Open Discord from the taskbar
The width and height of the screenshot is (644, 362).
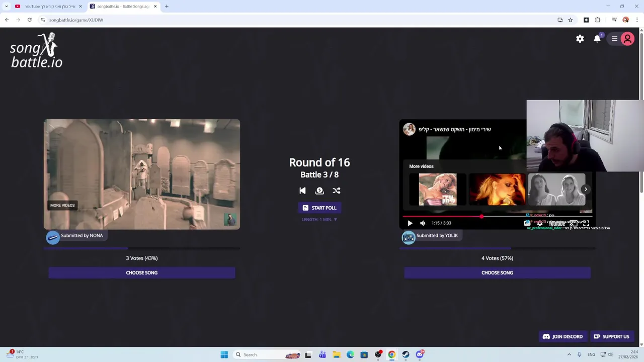coord(420,354)
